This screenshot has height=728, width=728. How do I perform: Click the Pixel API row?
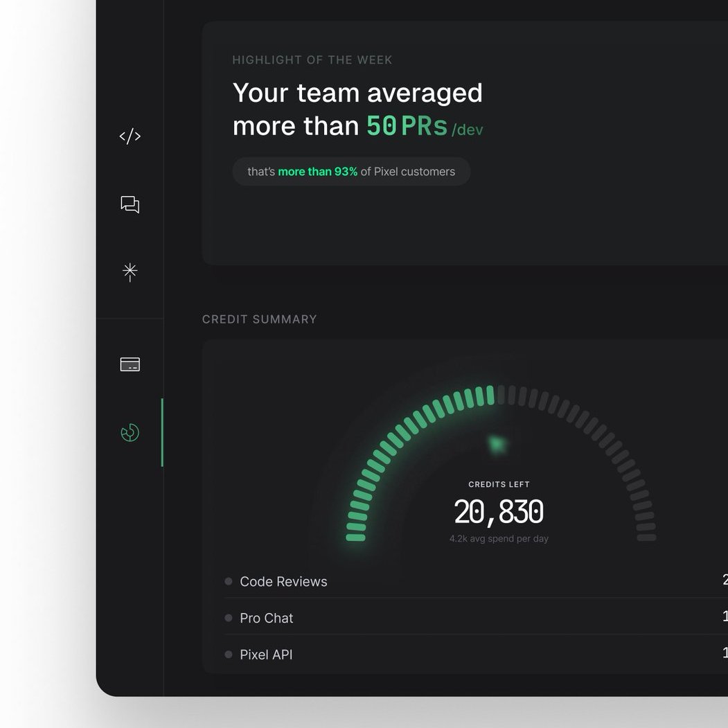[477, 655]
